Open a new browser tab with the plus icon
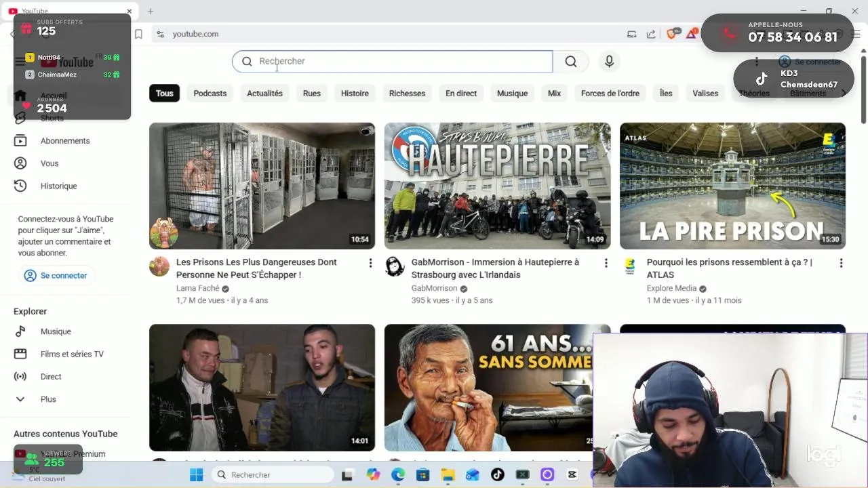Image resolution: width=868 pixels, height=488 pixels. 151,12
